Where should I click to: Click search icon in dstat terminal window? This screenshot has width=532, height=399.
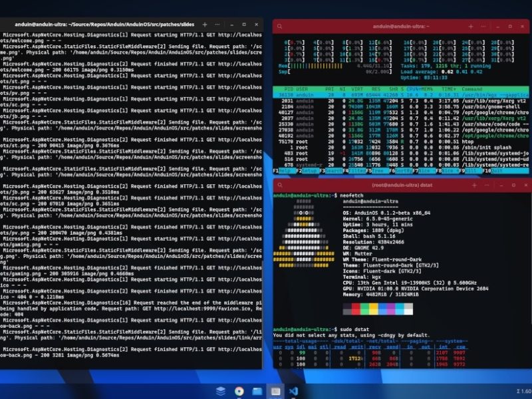[280, 186]
